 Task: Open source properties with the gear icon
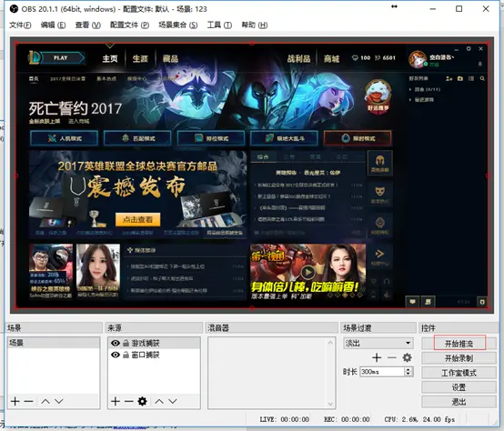pyautogui.click(x=143, y=401)
